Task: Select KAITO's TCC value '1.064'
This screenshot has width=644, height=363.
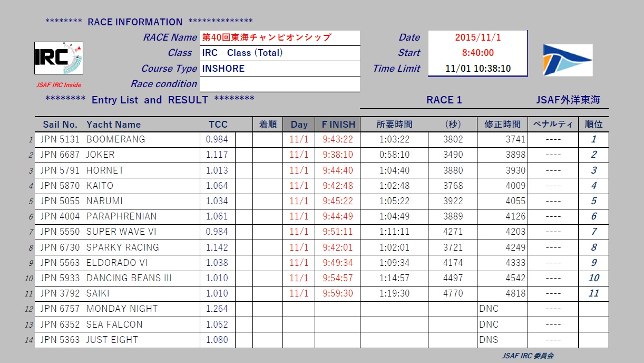Action: click(x=217, y=186)
